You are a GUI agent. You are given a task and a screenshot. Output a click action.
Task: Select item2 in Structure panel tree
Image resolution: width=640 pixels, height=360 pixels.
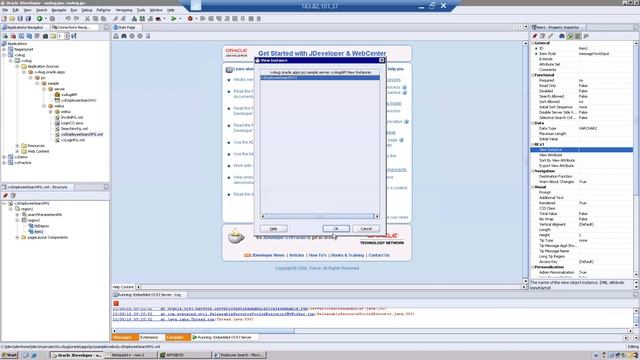pos(39,231)
